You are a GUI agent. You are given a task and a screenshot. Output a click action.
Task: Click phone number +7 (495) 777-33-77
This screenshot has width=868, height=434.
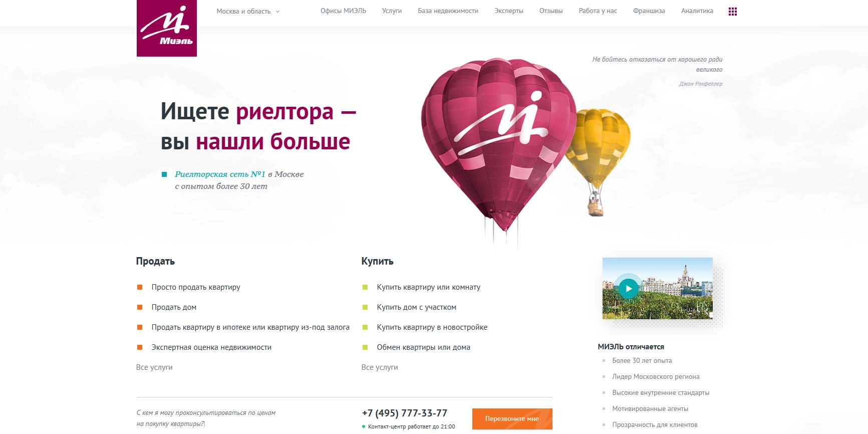pos(404,413)
